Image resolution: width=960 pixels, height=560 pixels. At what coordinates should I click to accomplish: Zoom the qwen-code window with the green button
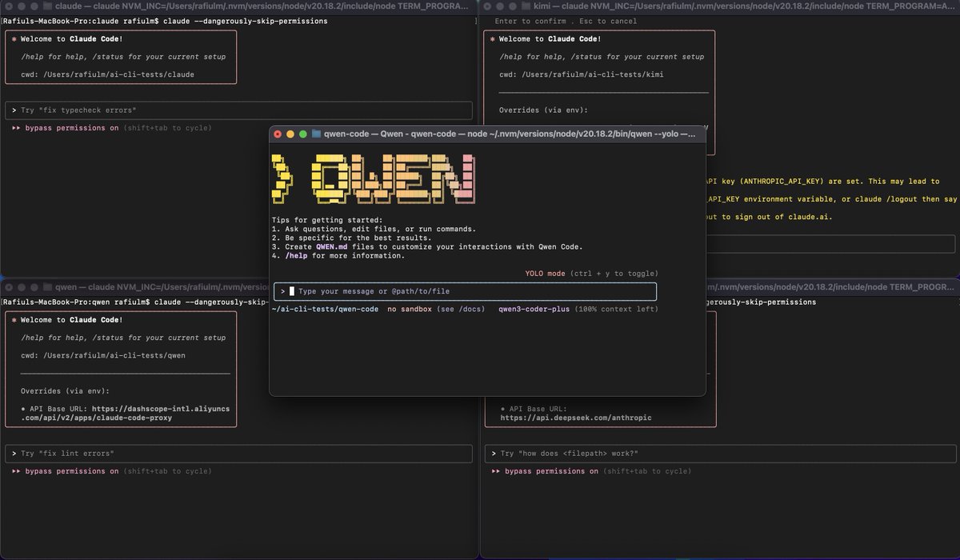303,134
